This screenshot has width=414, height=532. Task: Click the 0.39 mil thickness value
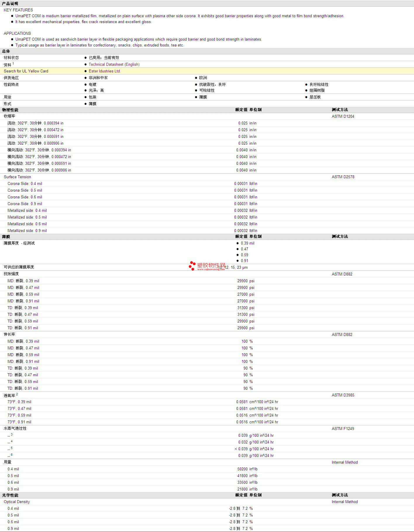click(247, 243)
